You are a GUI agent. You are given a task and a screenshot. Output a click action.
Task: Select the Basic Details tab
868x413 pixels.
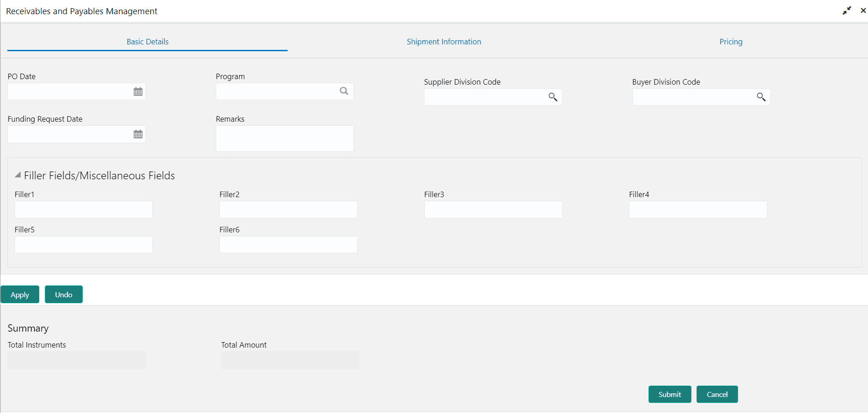coord(147,42)
